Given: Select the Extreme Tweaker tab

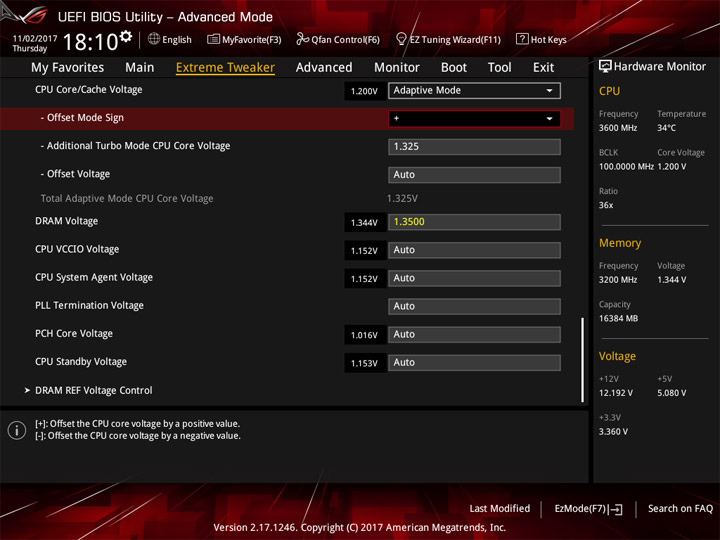Looking at the screenshot, I should point(225,68).
